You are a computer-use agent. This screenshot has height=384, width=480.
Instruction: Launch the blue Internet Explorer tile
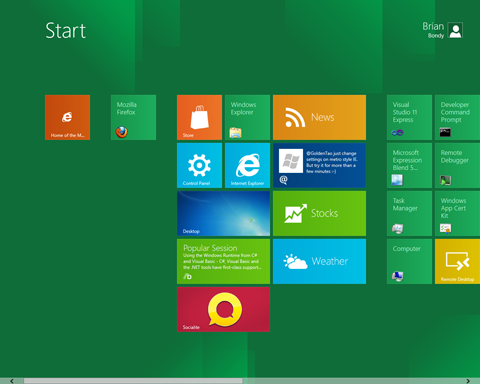tap(247, 165)
